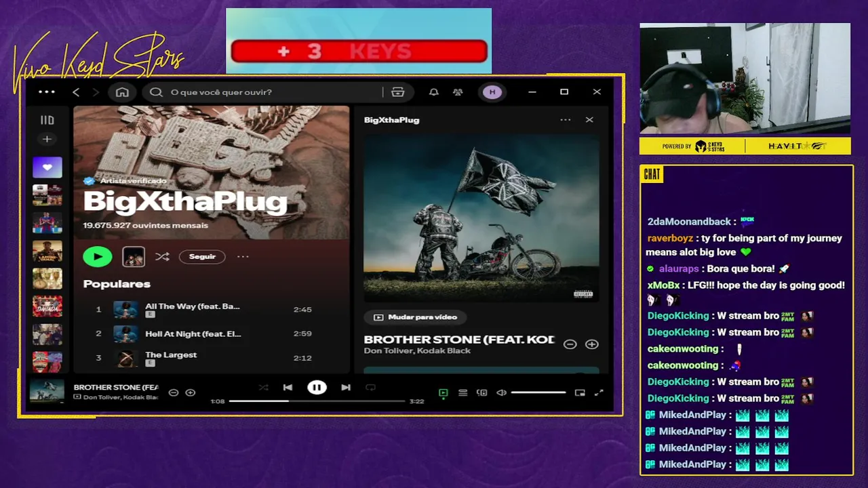Click the minus icon in player bar

(x=174, y=392)
